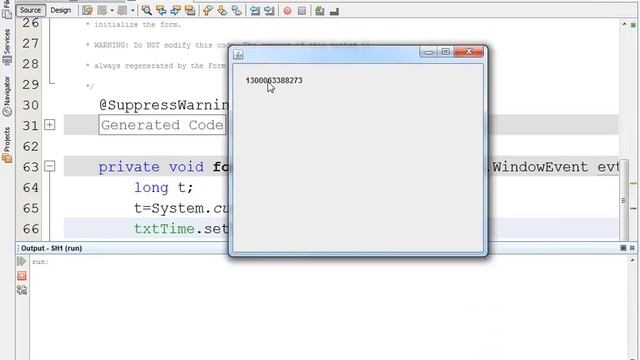Stop the running process in the Output panel
Viewport: 640px width, 360px height.
pyautogui.click(x=22, y=276)
